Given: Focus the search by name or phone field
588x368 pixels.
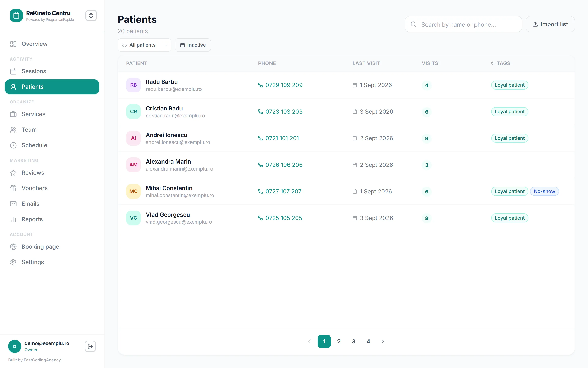Looking at the screenshot, I should (x=463, y=24).
